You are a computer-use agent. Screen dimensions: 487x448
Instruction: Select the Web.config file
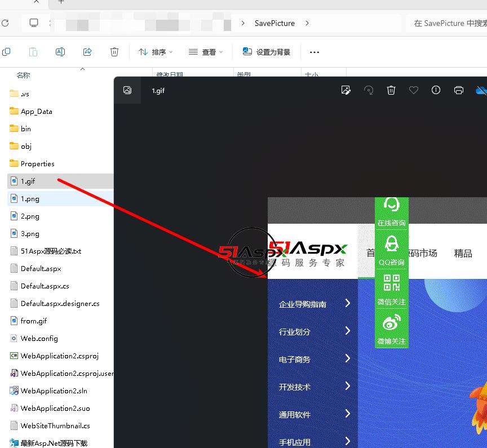(39, 338)
